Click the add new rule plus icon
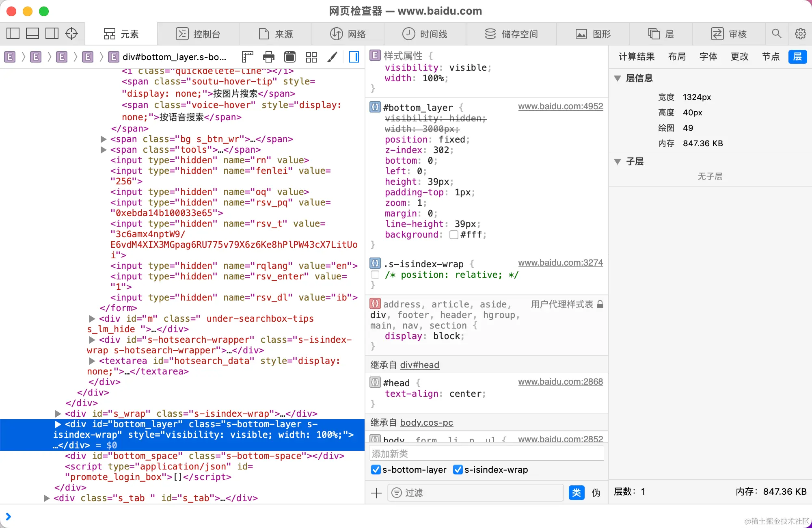The height and width of the screenshot is (528, 812). (x=376, y=493)
